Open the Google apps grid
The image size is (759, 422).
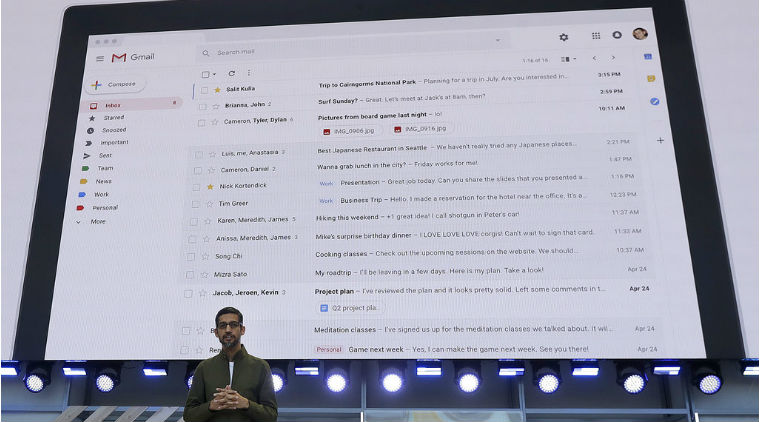[596, 36]
